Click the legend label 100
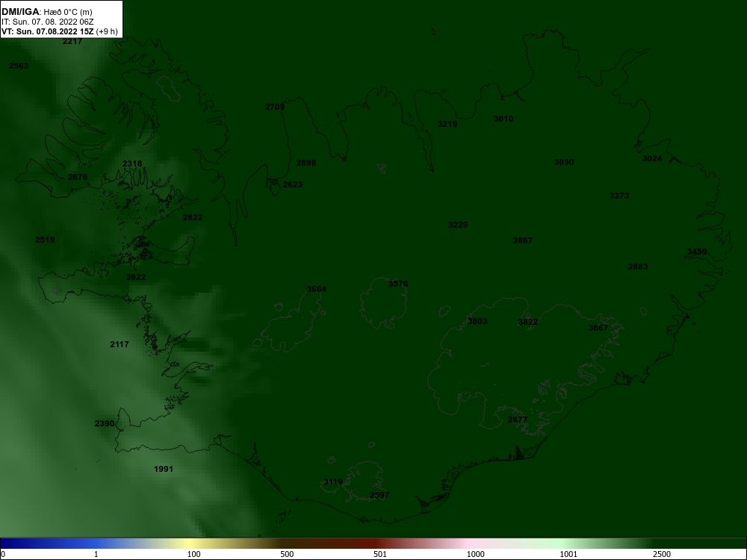Viewport: 747px width, 560px height. pyautogui.click(x=194, y=554)
